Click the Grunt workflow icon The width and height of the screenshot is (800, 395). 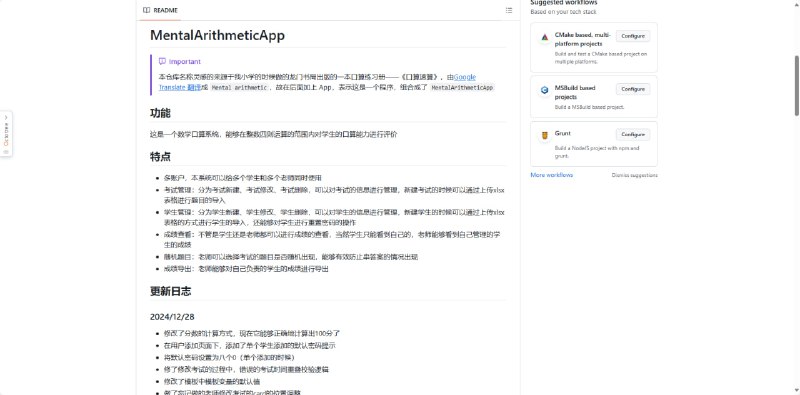[x=544, y=135]
